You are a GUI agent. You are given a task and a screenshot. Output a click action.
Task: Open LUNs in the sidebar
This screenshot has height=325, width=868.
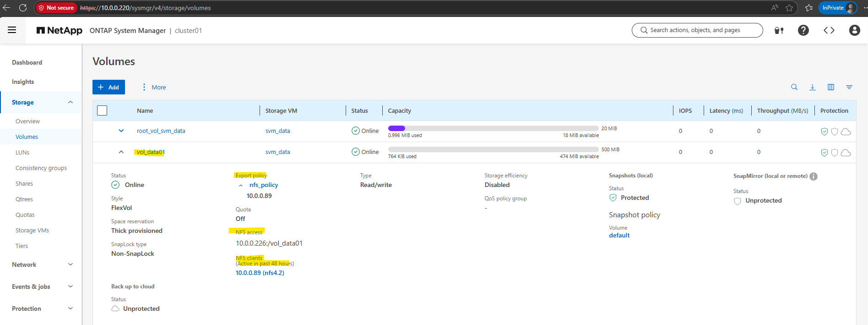click(22, 152)
